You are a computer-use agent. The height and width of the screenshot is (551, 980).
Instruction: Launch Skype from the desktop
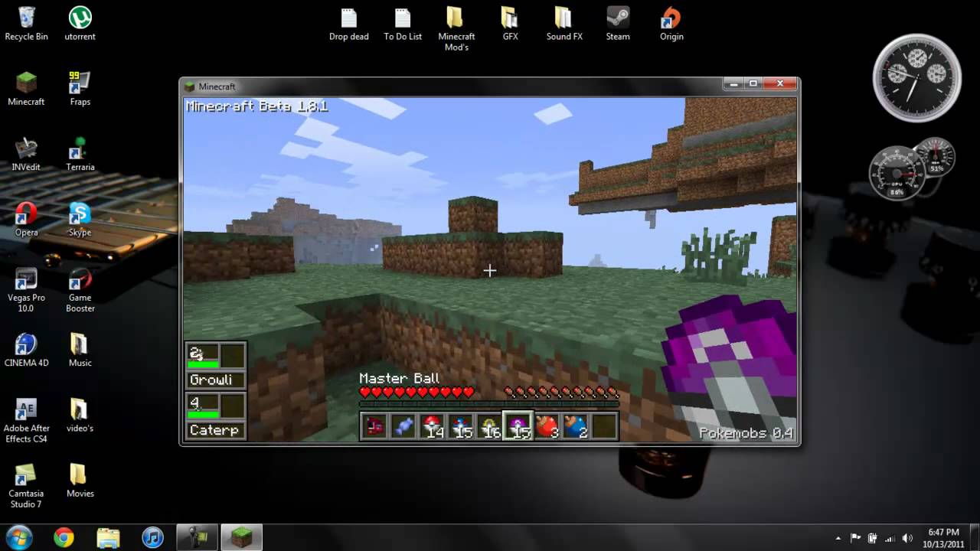tap(80, 220)
